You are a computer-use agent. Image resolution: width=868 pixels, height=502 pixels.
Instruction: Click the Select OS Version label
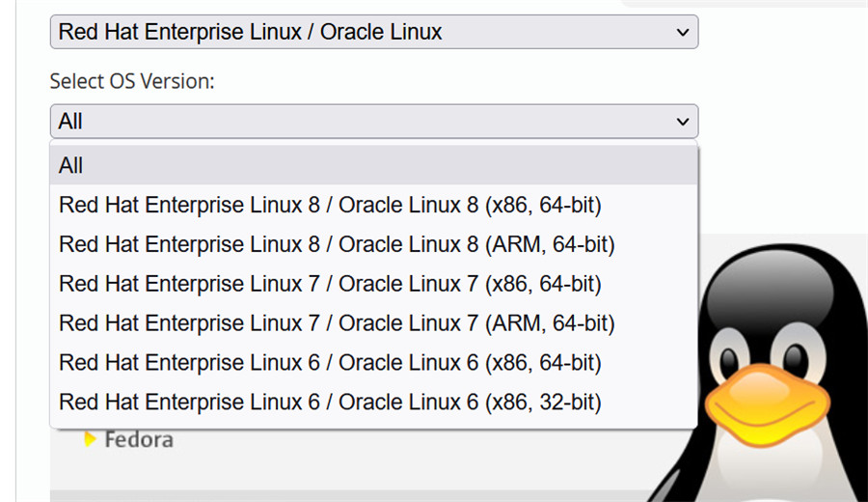(132, 81)
